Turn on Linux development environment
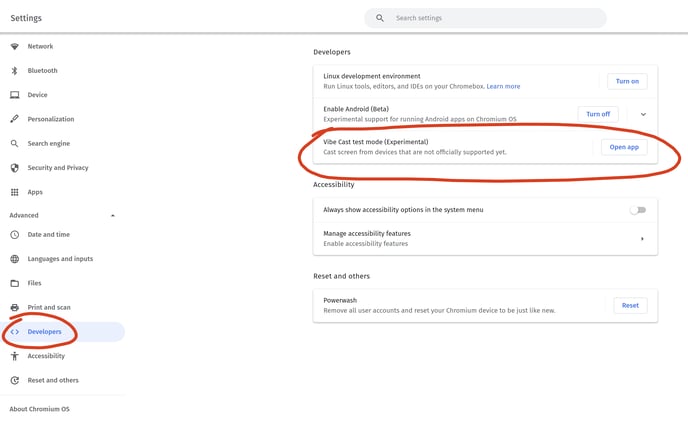This screenshot has width=688, height=426. (x=627, y=81)
